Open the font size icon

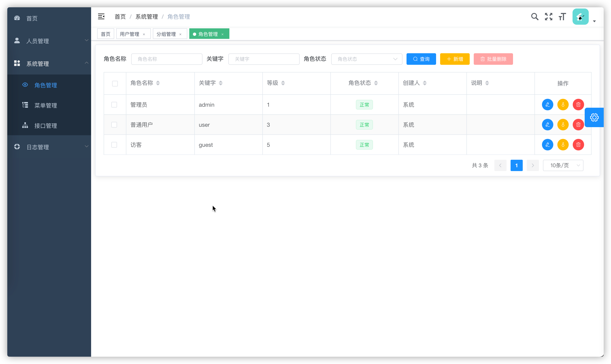point(562,17)
